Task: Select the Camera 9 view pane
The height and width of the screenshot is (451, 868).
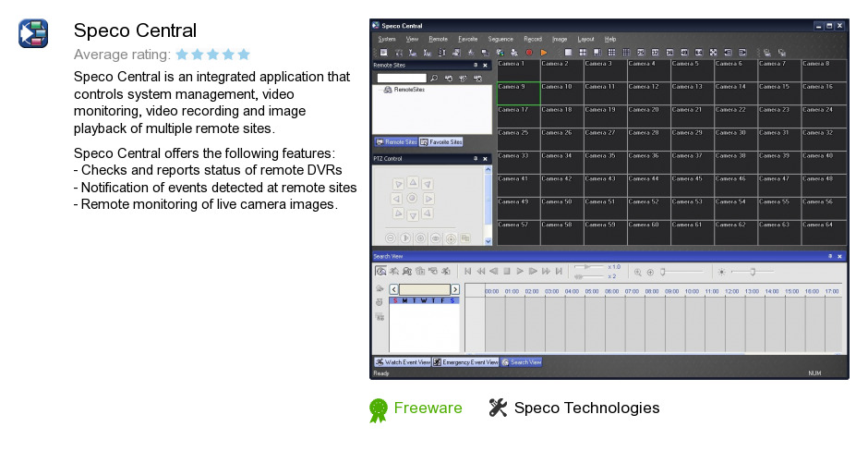Action: click(518, 93)
